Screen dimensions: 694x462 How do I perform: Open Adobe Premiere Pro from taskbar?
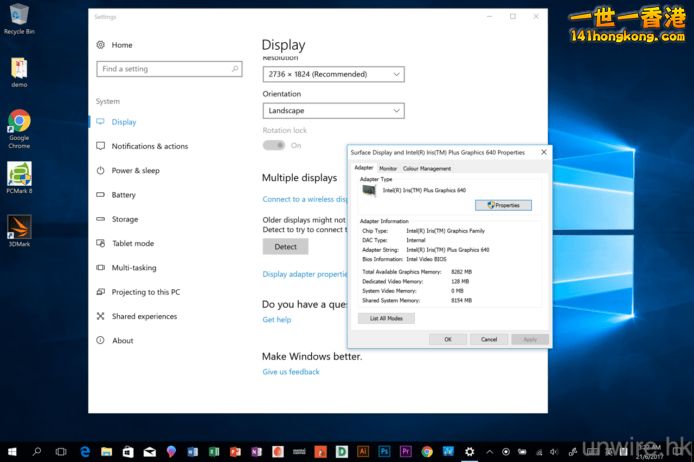click(405, 451)
